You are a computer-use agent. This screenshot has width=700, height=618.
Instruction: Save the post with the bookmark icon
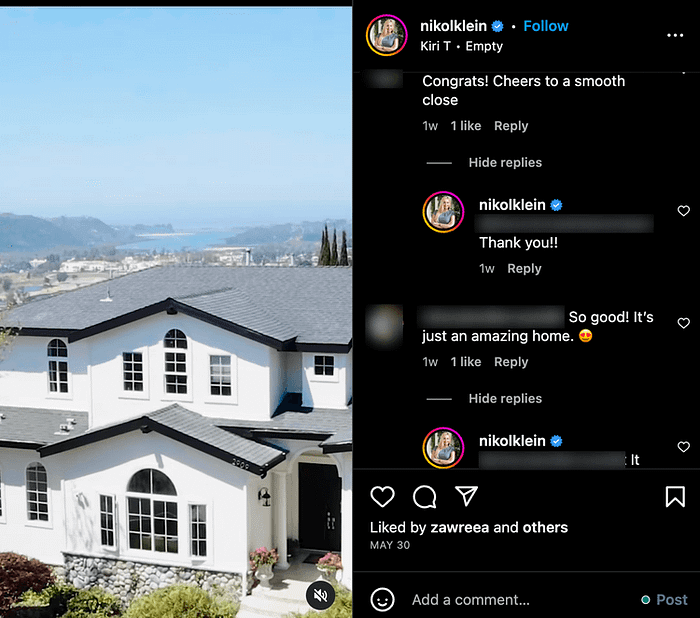tap(675, 496)
